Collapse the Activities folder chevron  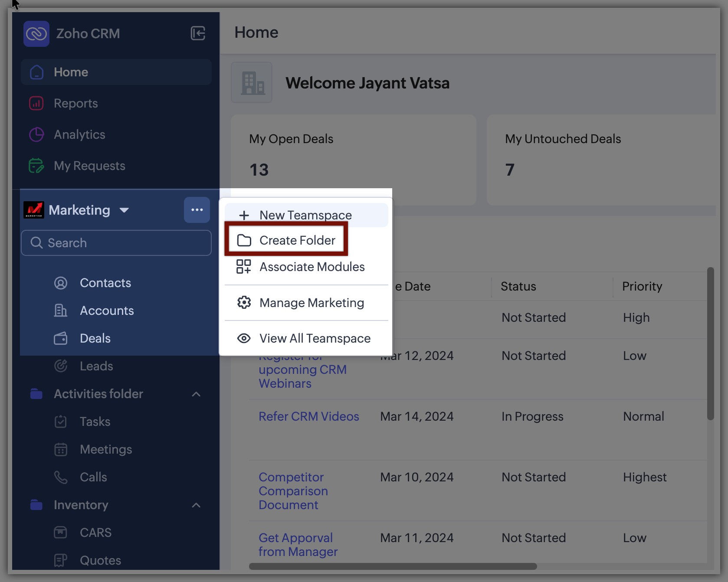click(x=196, y=394)
